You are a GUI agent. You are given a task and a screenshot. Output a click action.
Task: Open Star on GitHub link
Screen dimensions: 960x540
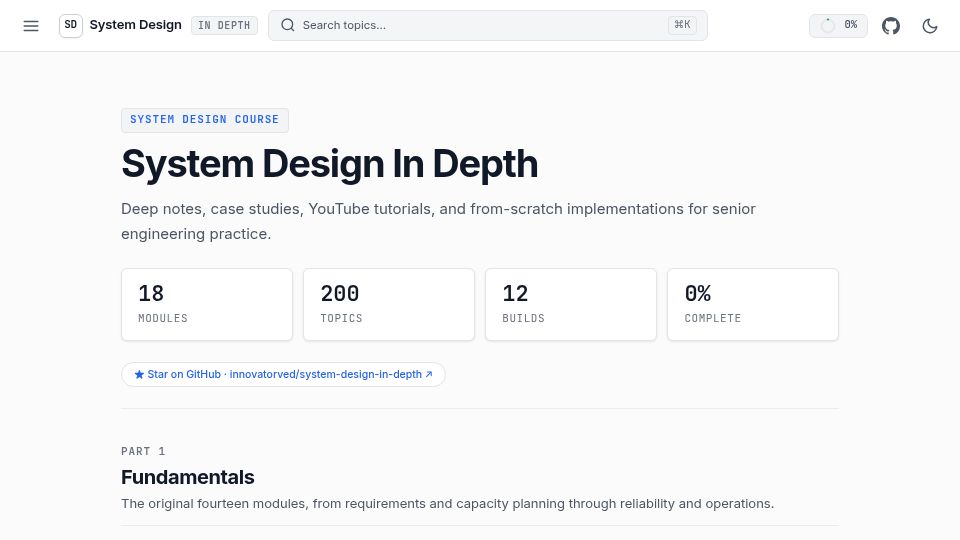pyautogui.click(x=283, y=374)
